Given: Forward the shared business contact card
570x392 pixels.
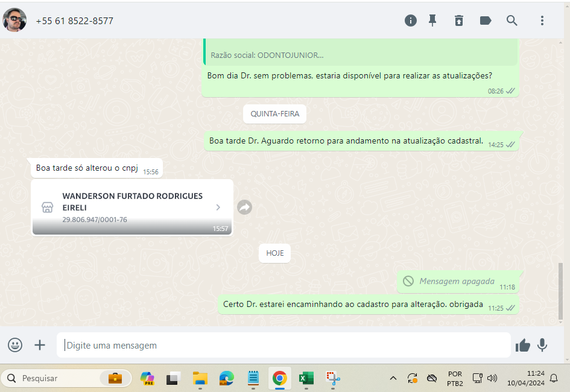Looking at the screenshot, I should click(244, 207).
